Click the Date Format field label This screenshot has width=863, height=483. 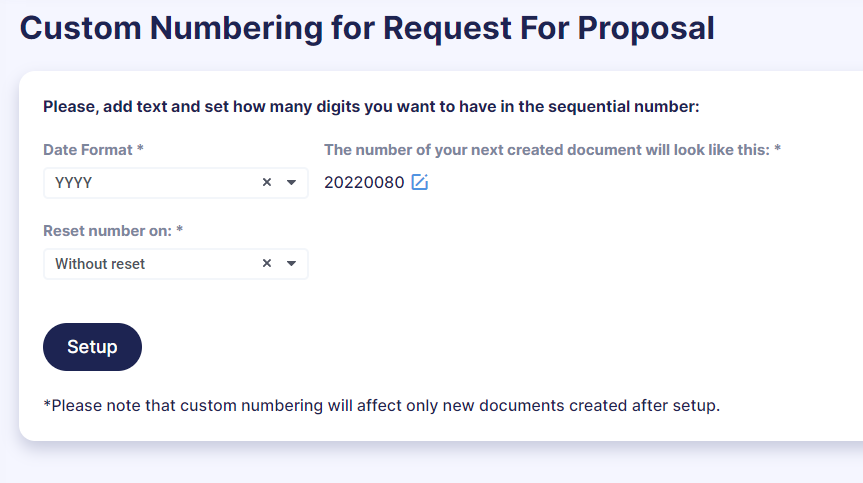point(88,150)
